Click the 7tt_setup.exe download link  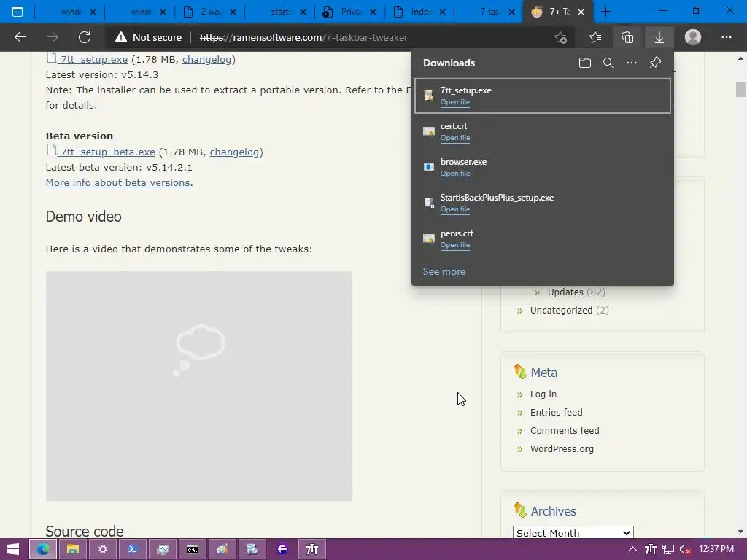94,60
